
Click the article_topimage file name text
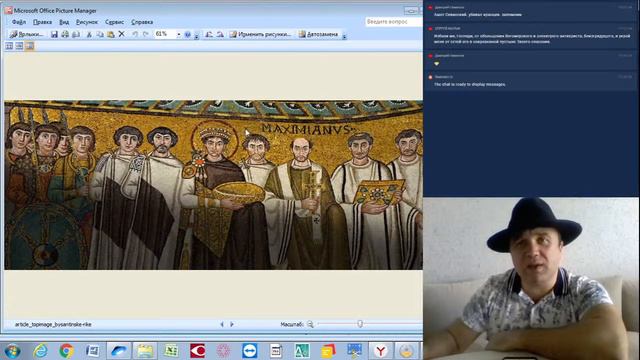[x=53, y=324]
